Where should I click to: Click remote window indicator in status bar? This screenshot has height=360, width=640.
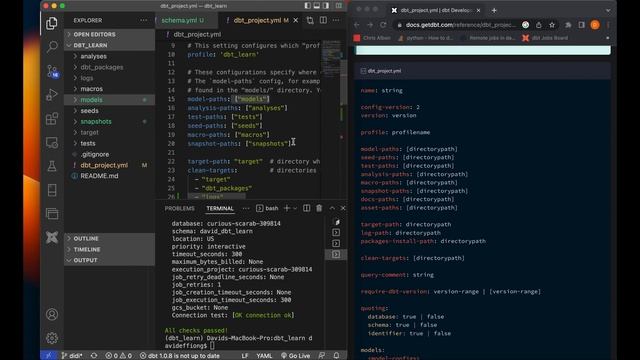pyautogui.click(x=48, y=356)
